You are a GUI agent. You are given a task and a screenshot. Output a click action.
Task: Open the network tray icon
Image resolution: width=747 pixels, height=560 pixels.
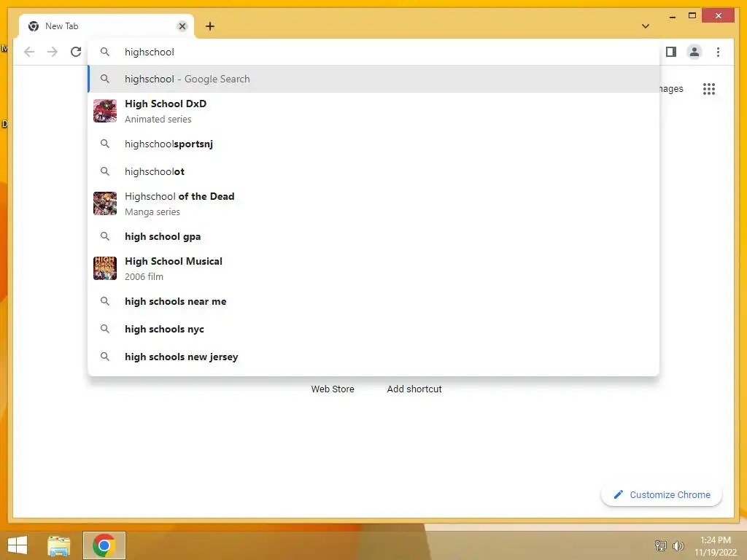pyautogui.click(x=661, y=545)
